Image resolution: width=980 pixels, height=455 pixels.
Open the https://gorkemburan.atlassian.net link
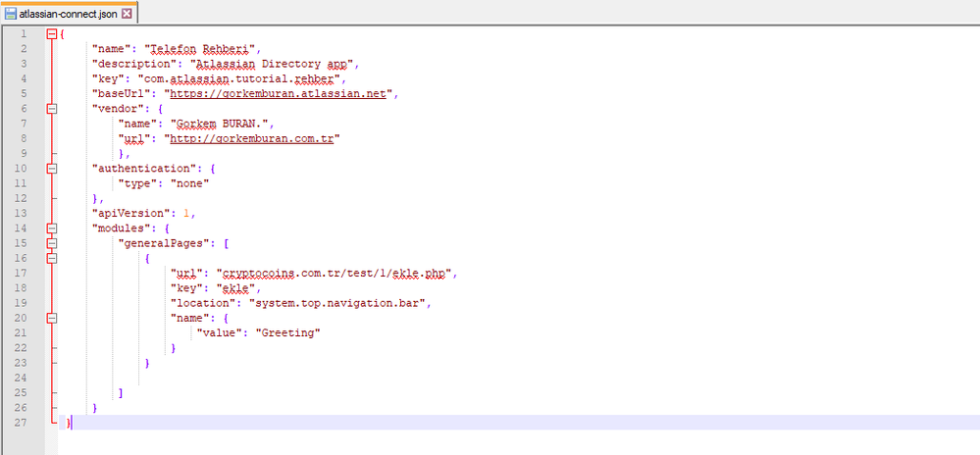coord(279,94)
